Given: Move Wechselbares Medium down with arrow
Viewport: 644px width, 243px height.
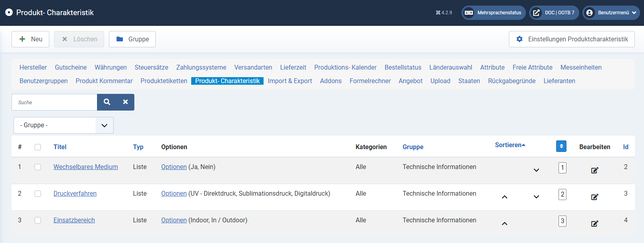Looking at the screenshot, I should 536,170.
